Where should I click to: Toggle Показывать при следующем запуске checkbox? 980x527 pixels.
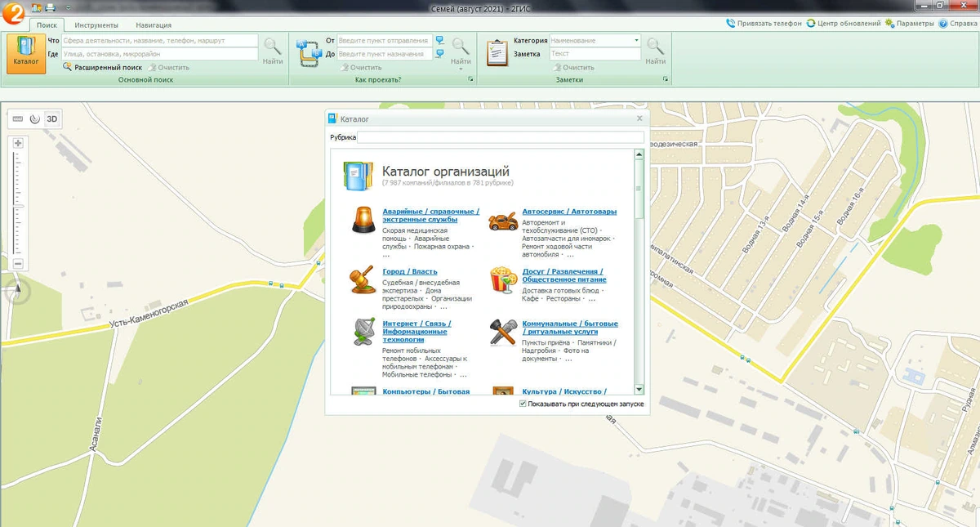click(523, 404)
